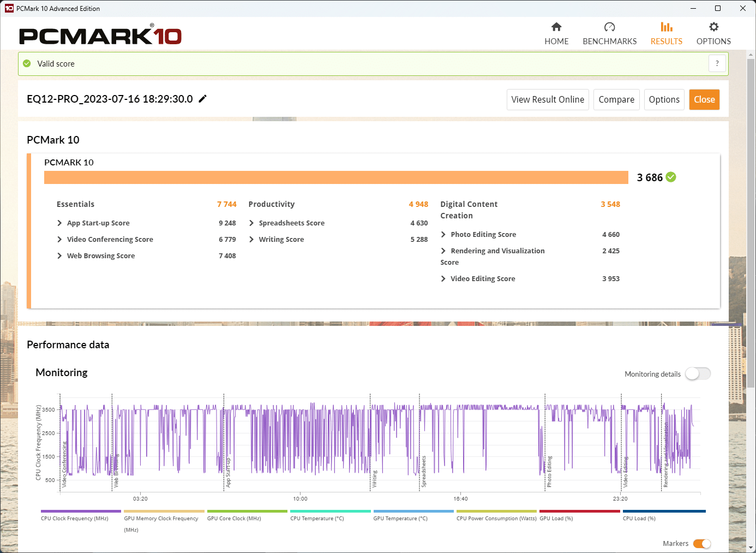Select the Results bar chart icon
Viewport: 756px width, 553px height.
[666, 27]
